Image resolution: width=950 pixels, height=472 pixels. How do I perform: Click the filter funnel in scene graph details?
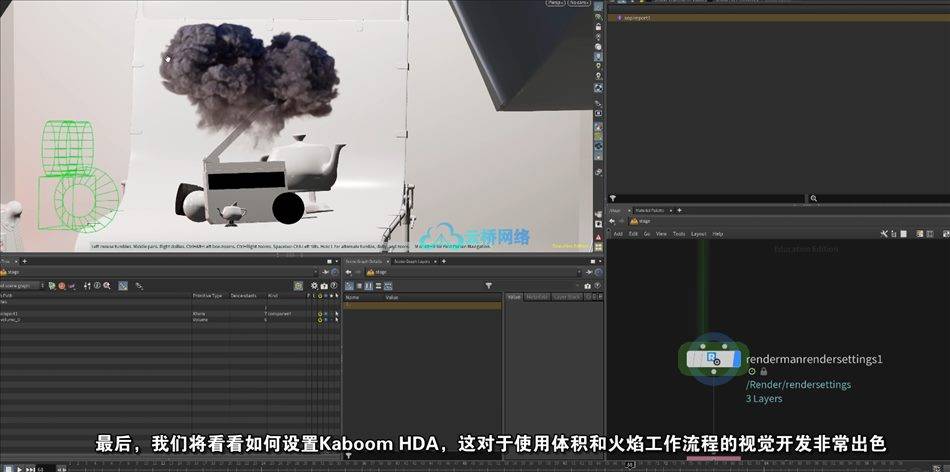488,285
